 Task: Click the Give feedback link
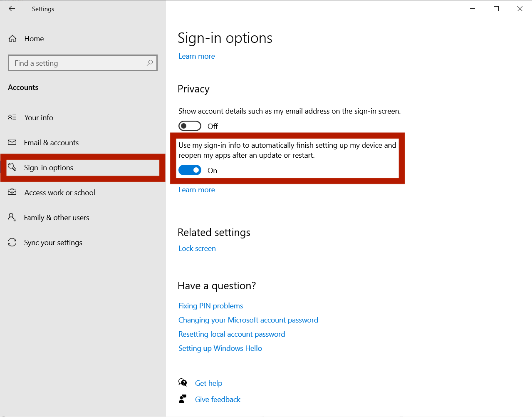(x=218, y=400)
